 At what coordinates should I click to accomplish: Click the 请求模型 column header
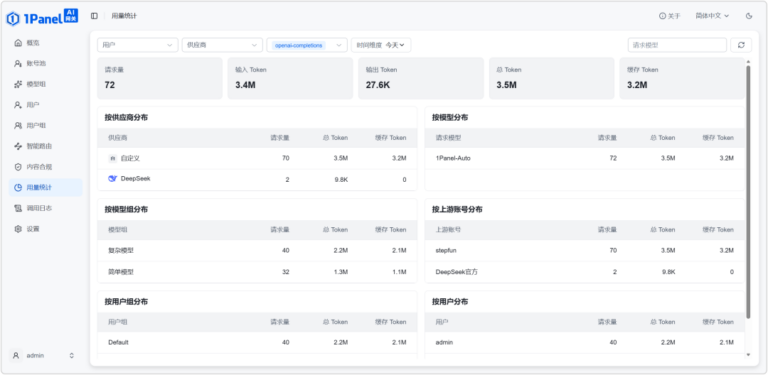tap(448, 138)
